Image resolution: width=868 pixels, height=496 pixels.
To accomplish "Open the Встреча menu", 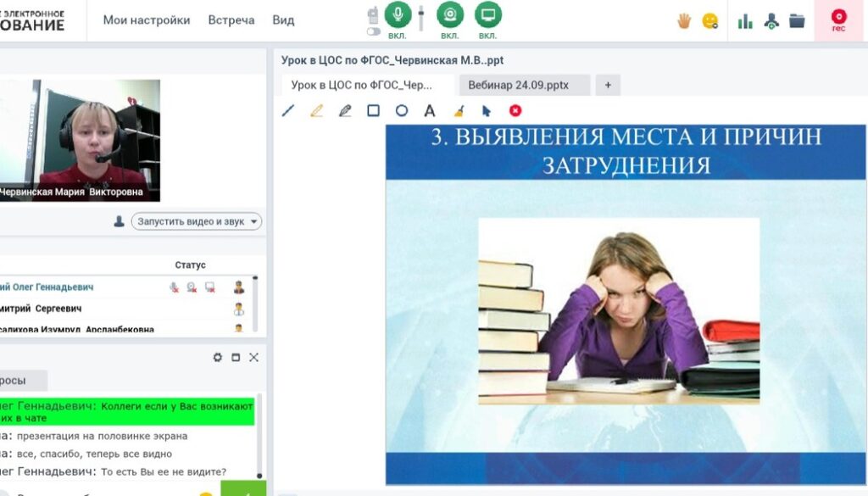I will click(231, 20).
